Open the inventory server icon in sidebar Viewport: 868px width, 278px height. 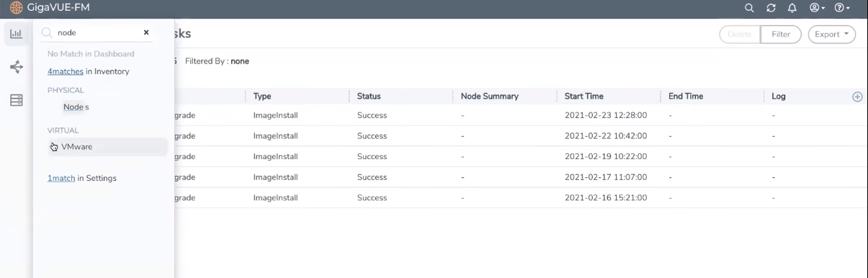coord(16,100)
